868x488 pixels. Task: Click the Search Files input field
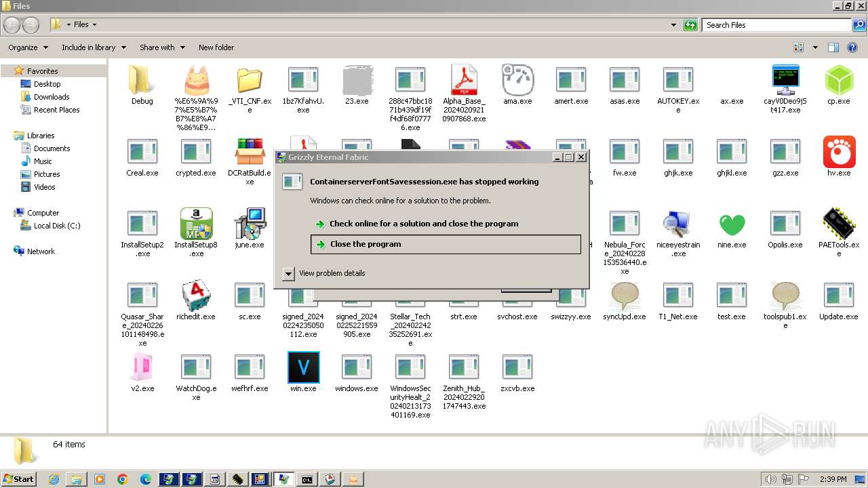tap(777, 25)
